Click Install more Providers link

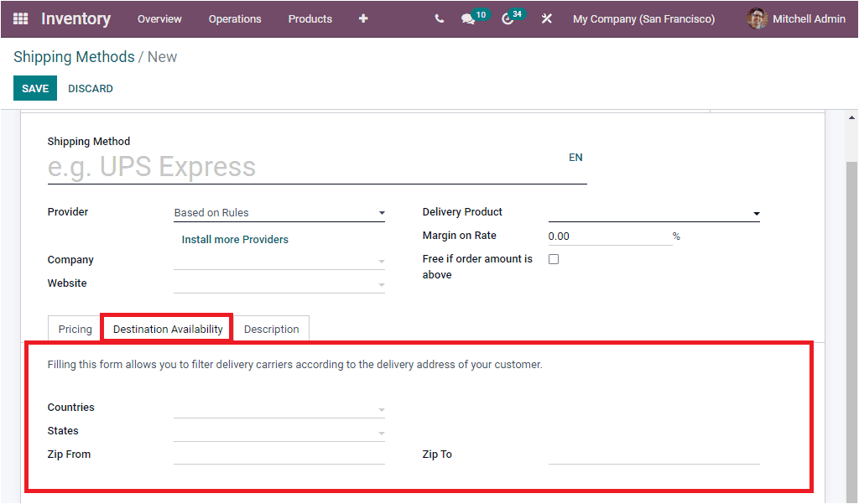[x=235, y=239]
